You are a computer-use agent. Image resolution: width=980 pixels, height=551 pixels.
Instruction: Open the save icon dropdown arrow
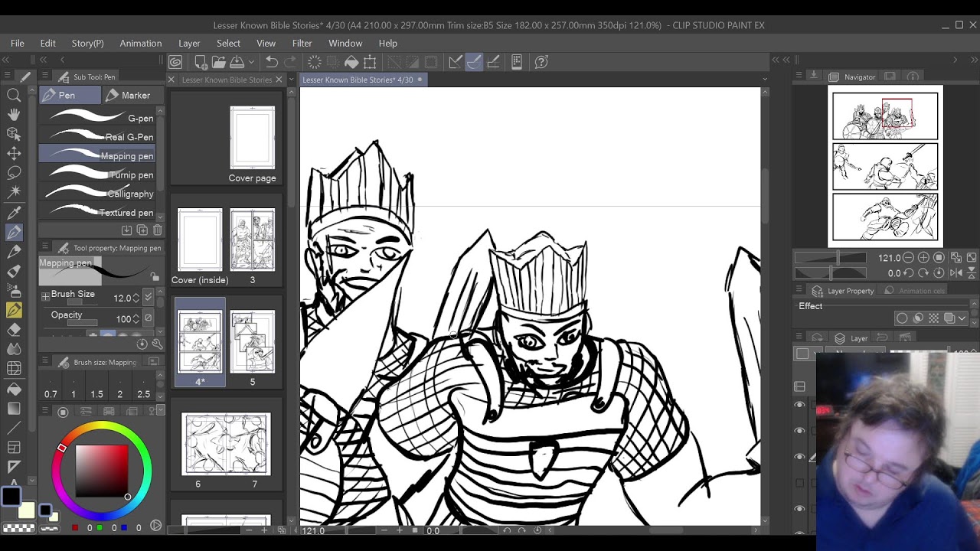coord(250,62)
